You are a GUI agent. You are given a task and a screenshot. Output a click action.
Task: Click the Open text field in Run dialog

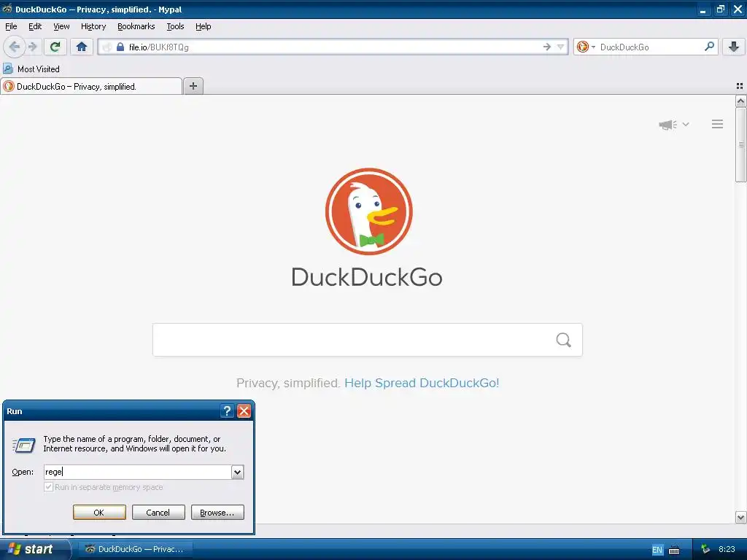point(138,472)
